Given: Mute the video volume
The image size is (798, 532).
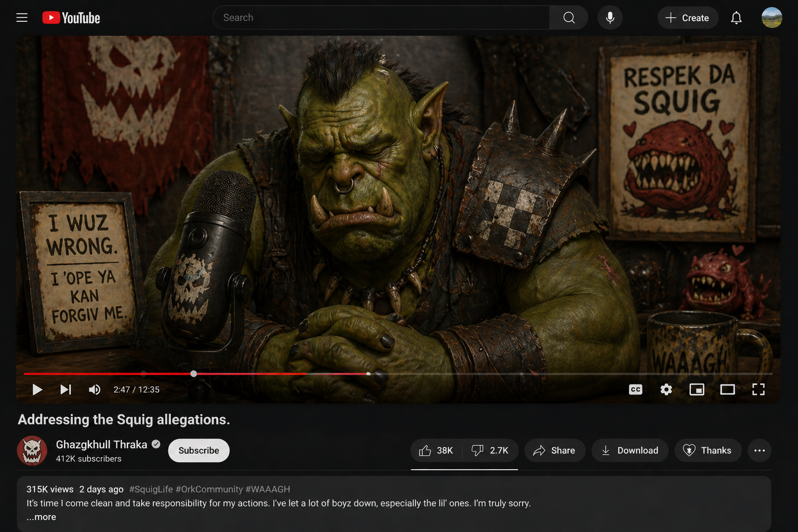Looking at the screenshot, I should coord(95,390).
